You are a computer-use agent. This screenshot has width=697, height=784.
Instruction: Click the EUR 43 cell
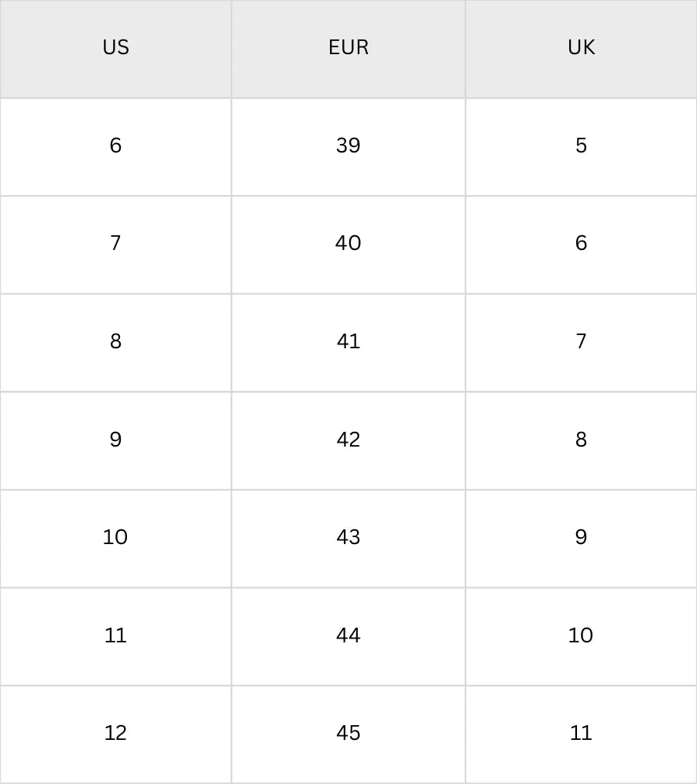click(348, 537)
